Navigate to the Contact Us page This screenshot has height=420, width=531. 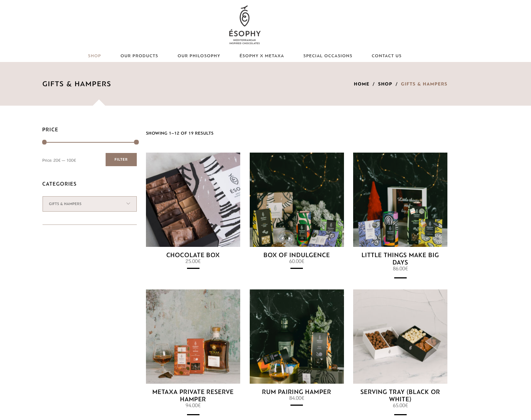(x=387, y=56)
